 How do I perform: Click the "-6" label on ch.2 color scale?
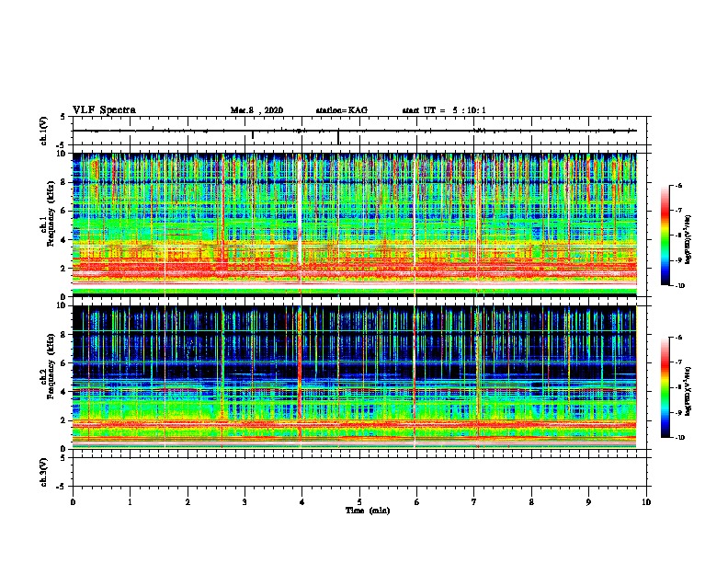(678, 338)
